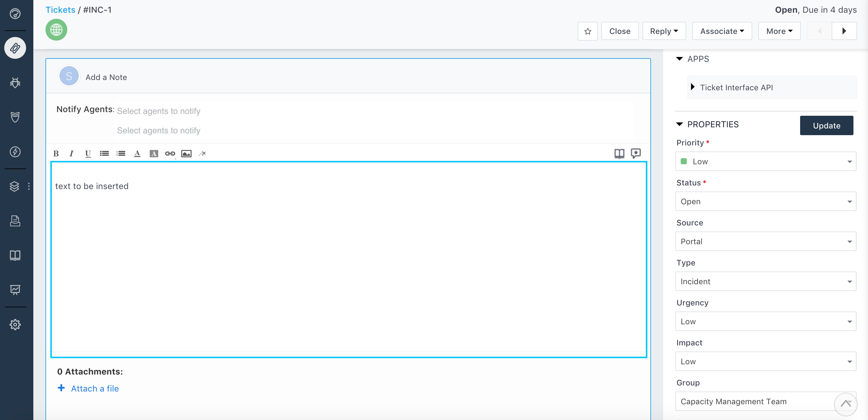The width and height of the screenshot is (868, 420).
Task: Open the Tickets icon in sidebar
Action: click(15, 48)
